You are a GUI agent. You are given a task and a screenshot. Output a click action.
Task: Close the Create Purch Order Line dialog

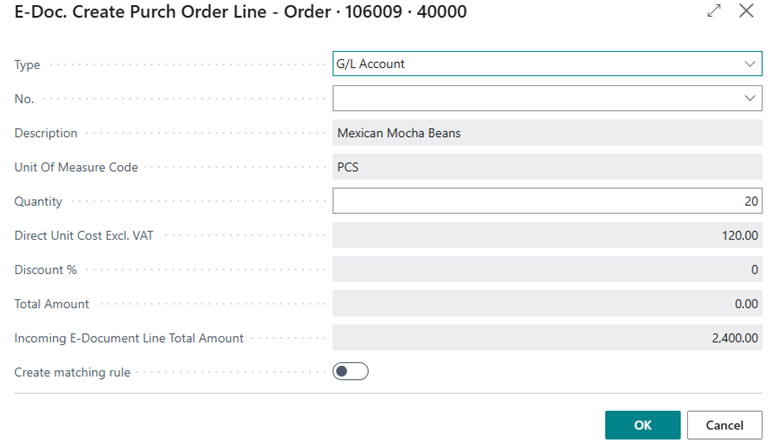[746, 11]
